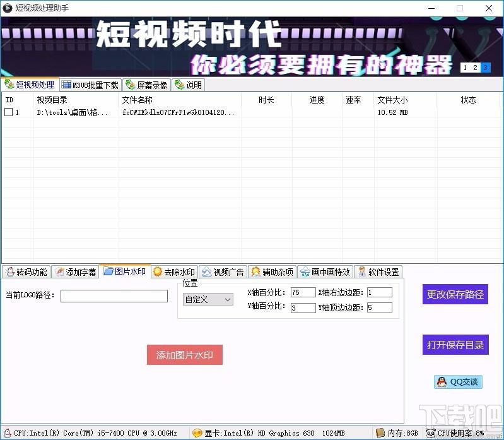The height and width of the screenshot is (440, 504).
Task: Select the 图片水印 tab
Action: tap(125, 271)
